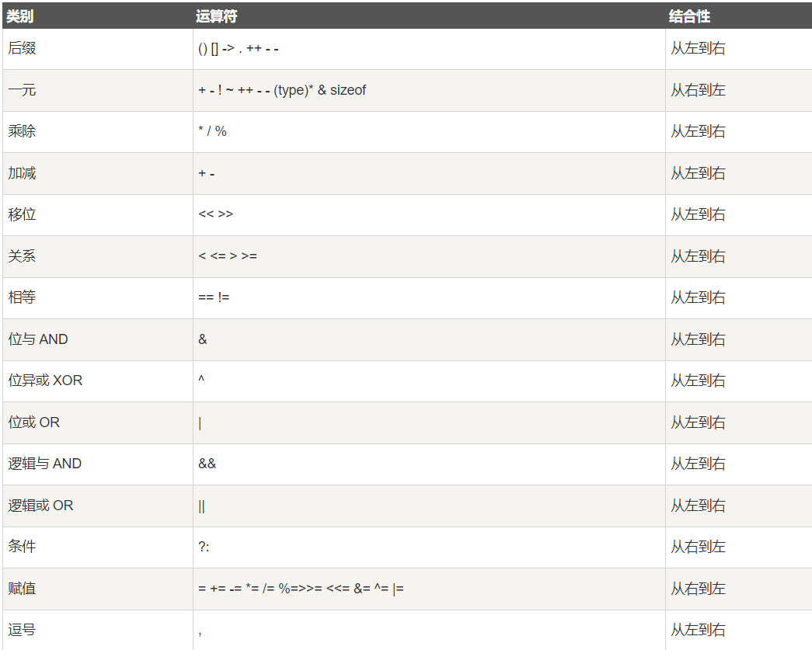Click the 逗号 row label
812x650 pixels.
(23, 630)
